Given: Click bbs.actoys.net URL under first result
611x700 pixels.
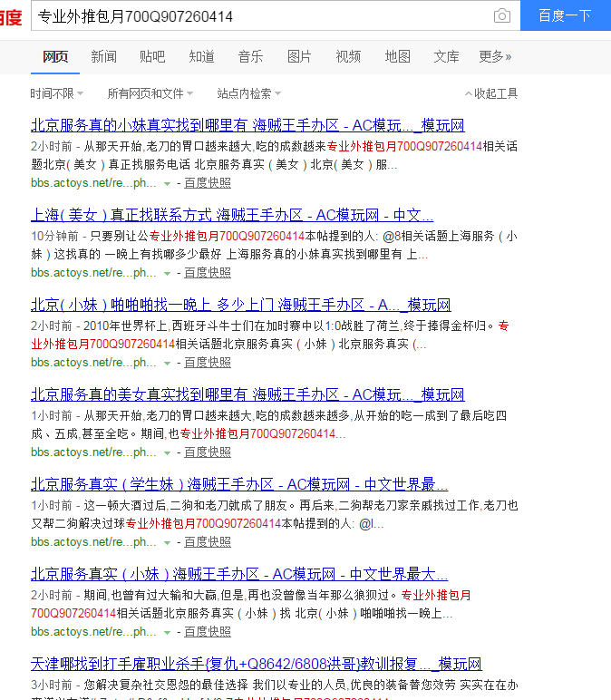Looking at the screenshot, I should point(93,183).
